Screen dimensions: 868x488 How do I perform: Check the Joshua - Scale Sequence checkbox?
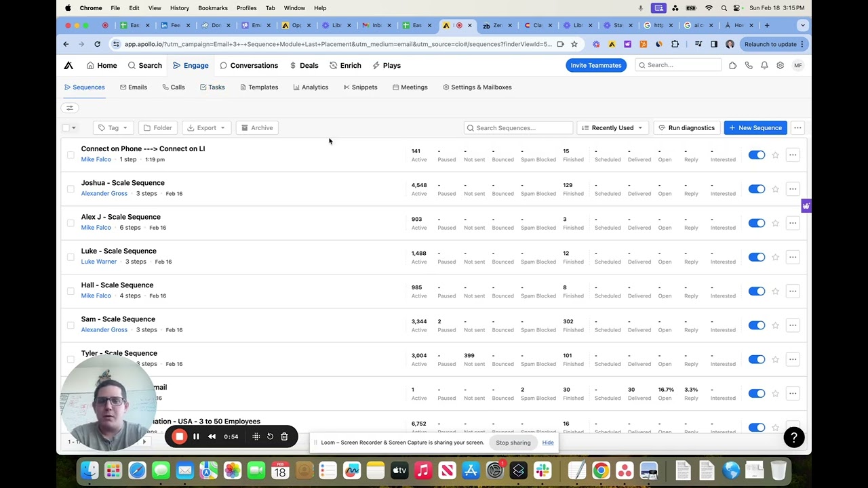(x=71, y=188)
